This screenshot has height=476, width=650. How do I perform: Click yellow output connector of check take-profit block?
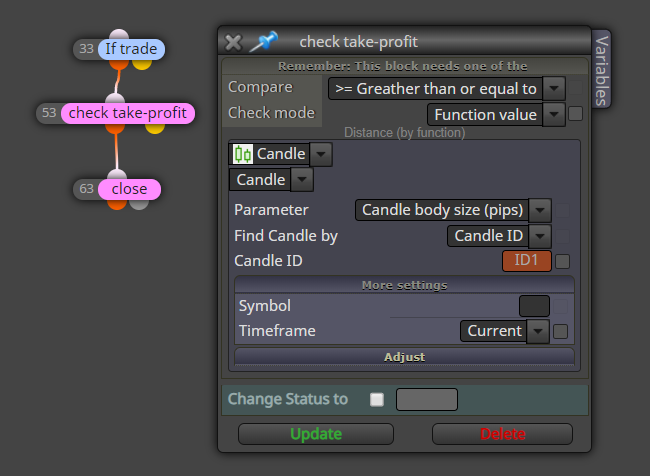point(155,128)
